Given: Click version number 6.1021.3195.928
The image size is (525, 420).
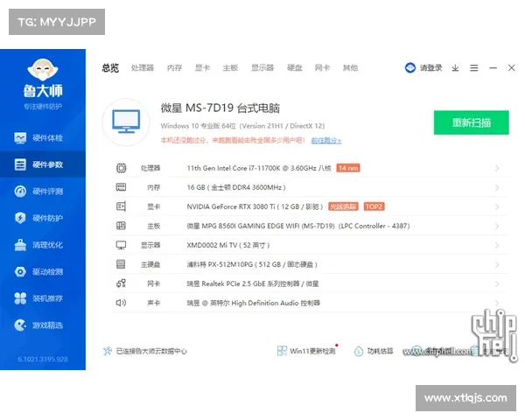Looking at the screenshot, I should (43, 359).
